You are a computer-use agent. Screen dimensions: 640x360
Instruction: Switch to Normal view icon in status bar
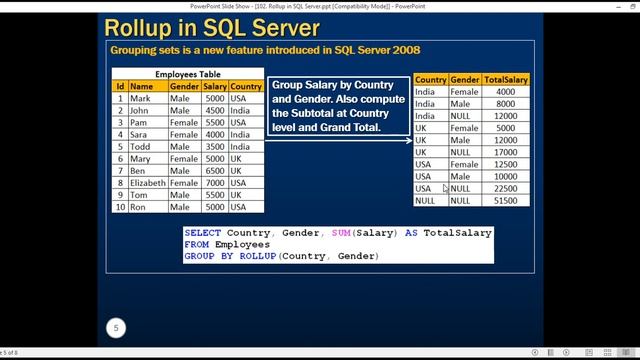[589, 352]
